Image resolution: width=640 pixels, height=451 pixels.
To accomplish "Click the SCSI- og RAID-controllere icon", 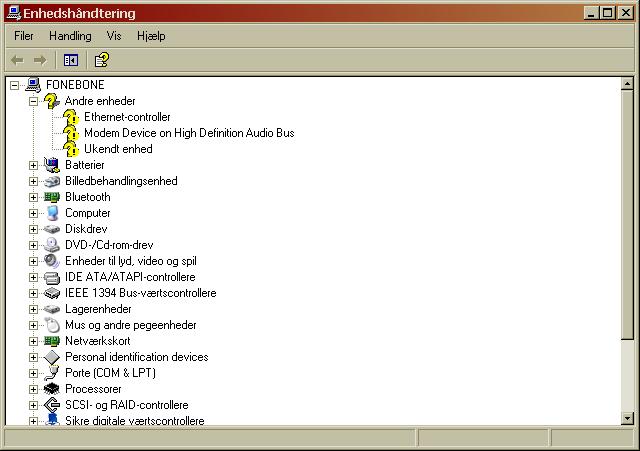I will [52, 405].
